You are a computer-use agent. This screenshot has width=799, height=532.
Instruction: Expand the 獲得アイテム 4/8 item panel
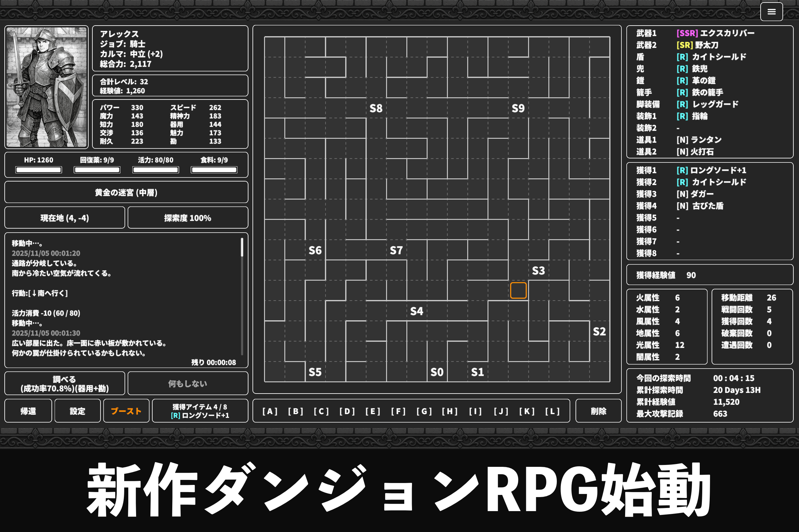[x=200, y=411]
